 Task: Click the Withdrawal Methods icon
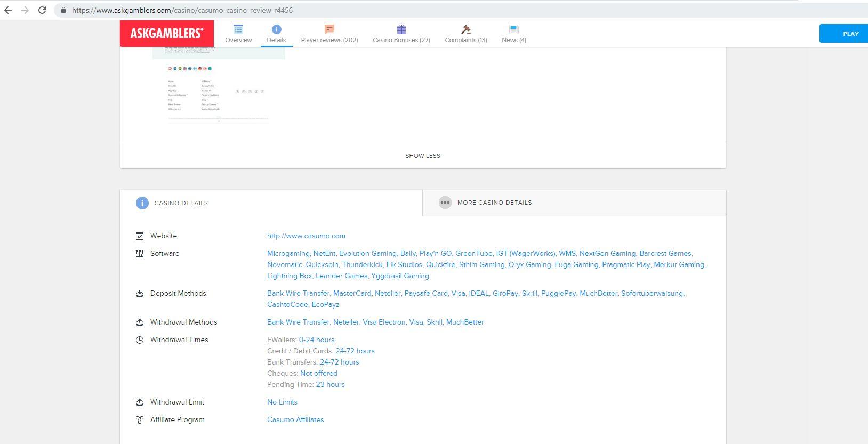pos(140,322)
